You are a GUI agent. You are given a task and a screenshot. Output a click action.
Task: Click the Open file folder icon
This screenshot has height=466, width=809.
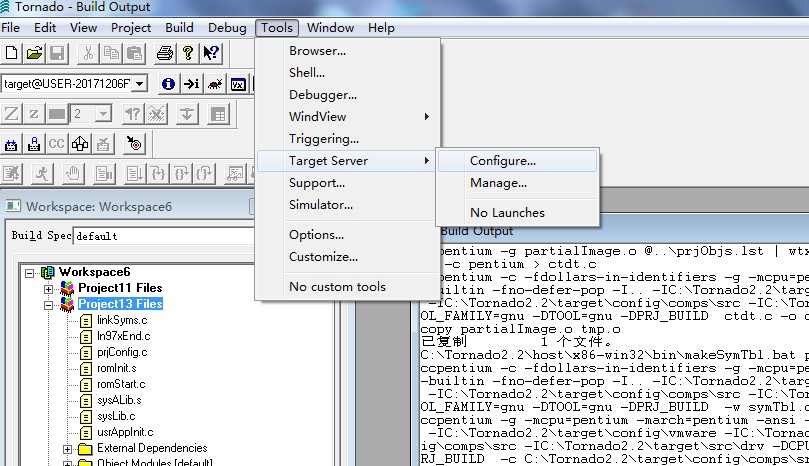(34, 53)
